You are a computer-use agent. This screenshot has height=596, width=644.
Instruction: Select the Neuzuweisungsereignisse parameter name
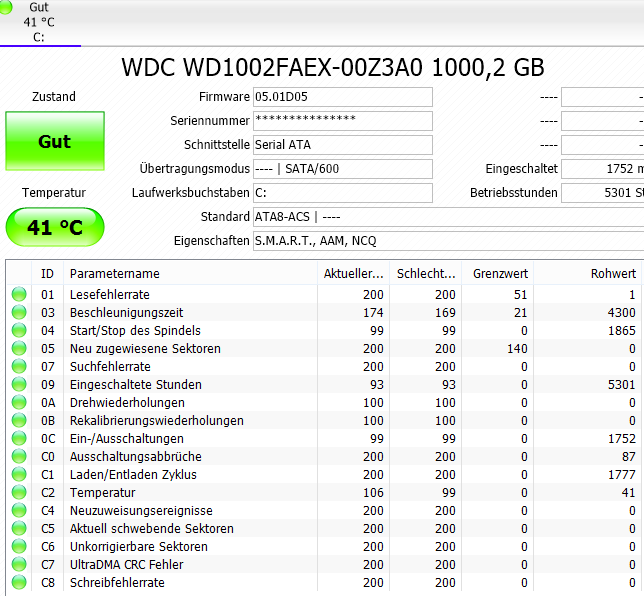pos(141,511)
